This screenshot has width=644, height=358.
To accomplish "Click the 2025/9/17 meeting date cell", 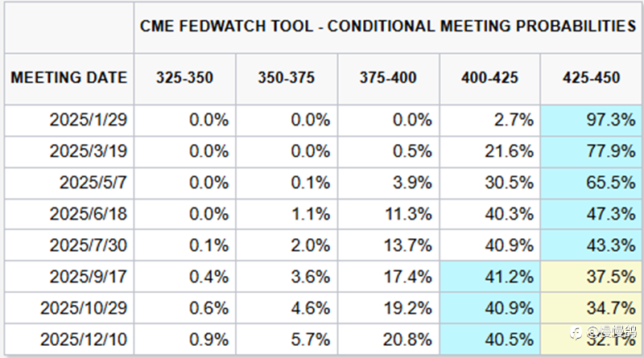I will coord(89,277).
